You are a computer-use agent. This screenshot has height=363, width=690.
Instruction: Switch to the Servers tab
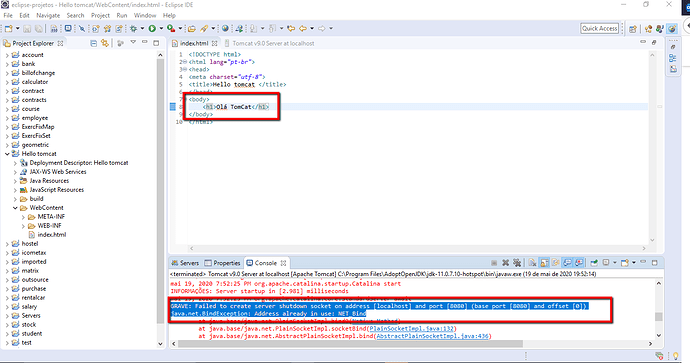(x=185, y=263)
